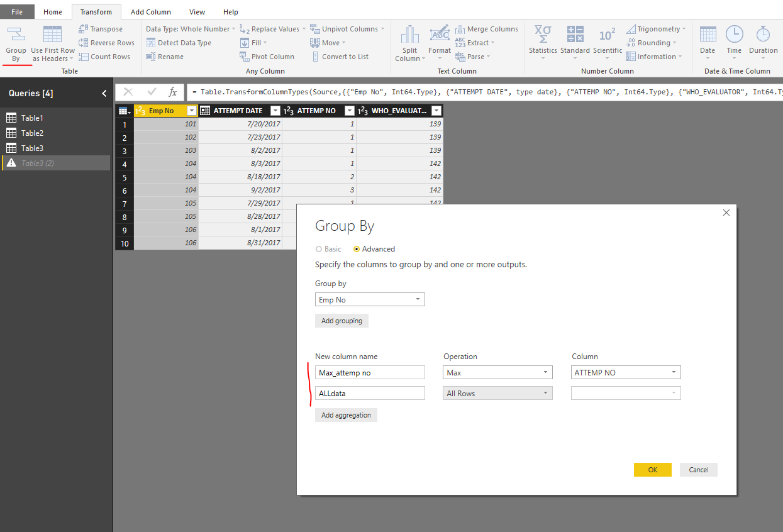This screenshot has height=532, width=783.
Task: Click Replace Values tool
Action: (273, 29)
